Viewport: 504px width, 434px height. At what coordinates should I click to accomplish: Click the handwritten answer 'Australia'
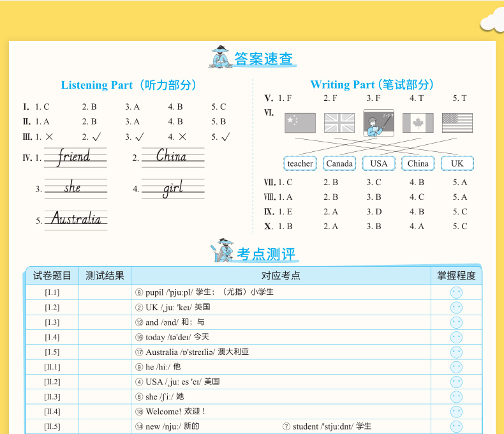(x=76, y=218)
